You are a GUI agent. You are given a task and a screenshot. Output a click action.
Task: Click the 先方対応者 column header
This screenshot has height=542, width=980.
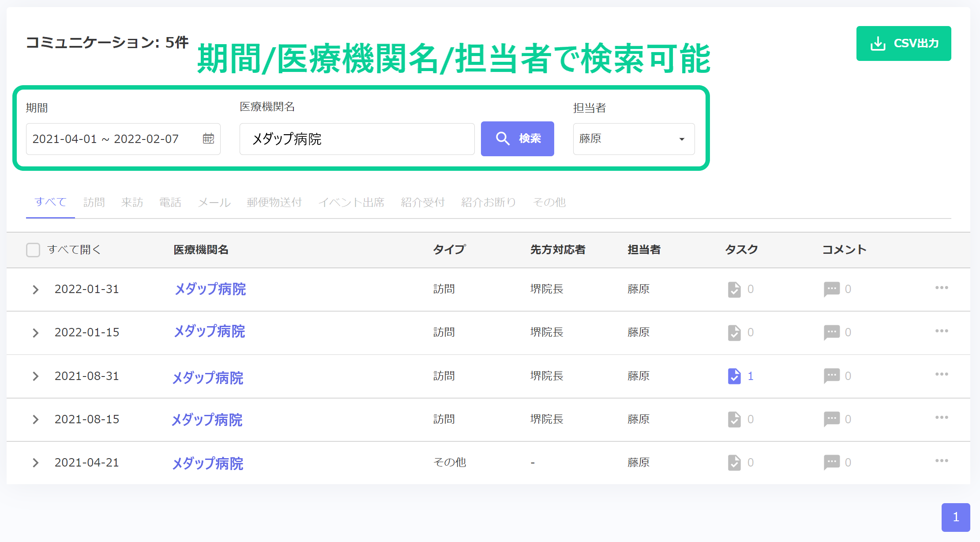(x=558, y=250)
